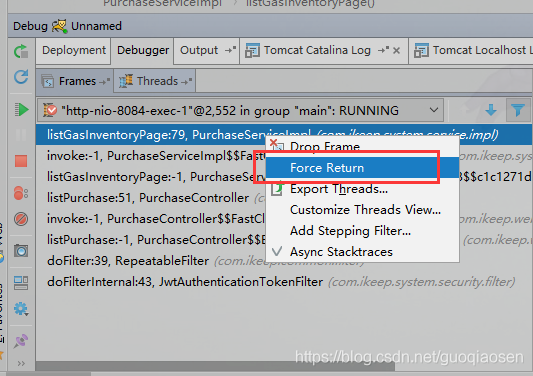Close the Tomcat Catalina Log tab
Image resolution: width=533 pixels, height=376 pixels.
[396, 51]
